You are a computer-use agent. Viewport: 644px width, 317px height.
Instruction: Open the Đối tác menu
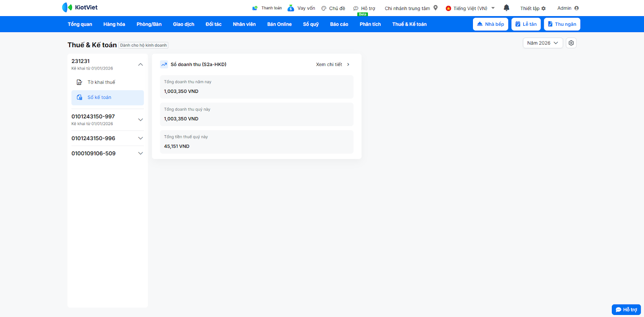tap(213, 24)
